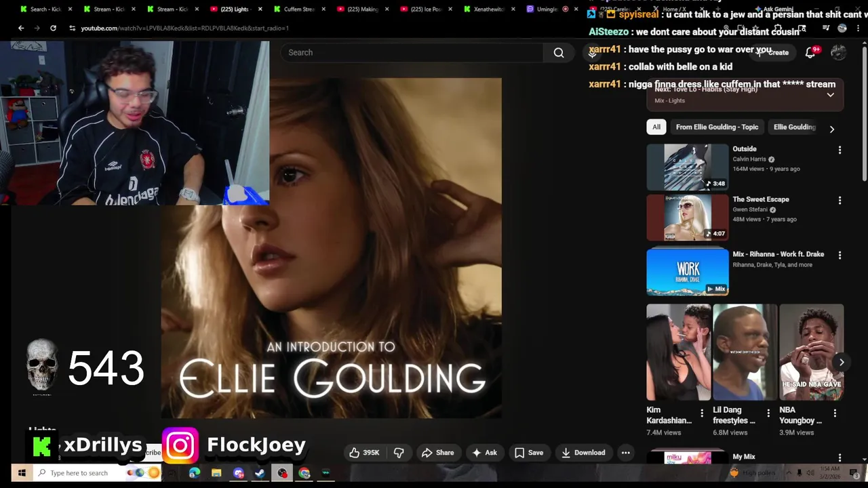Image resolution: width=868 pixels, height=488 pixels.
Task: Click Gwen Stefani channel name
Action: (x=749, y=209)
